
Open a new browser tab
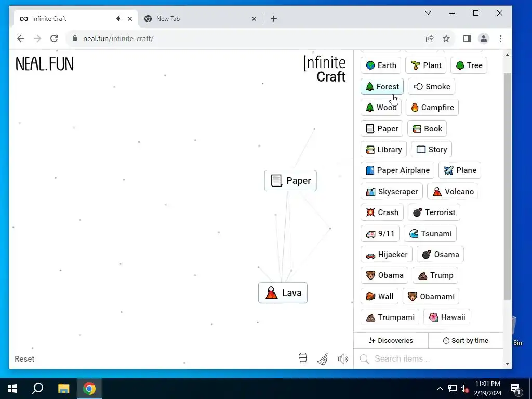[274, 19]
